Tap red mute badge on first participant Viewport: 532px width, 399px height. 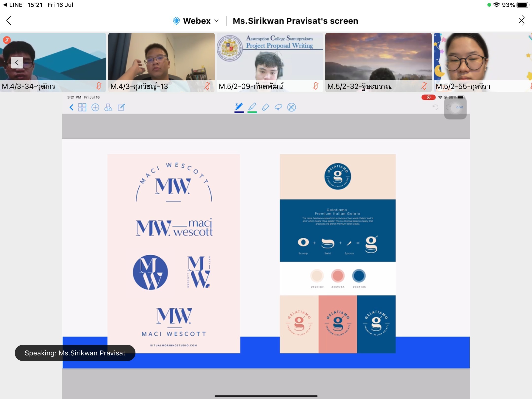pos(7,40)
